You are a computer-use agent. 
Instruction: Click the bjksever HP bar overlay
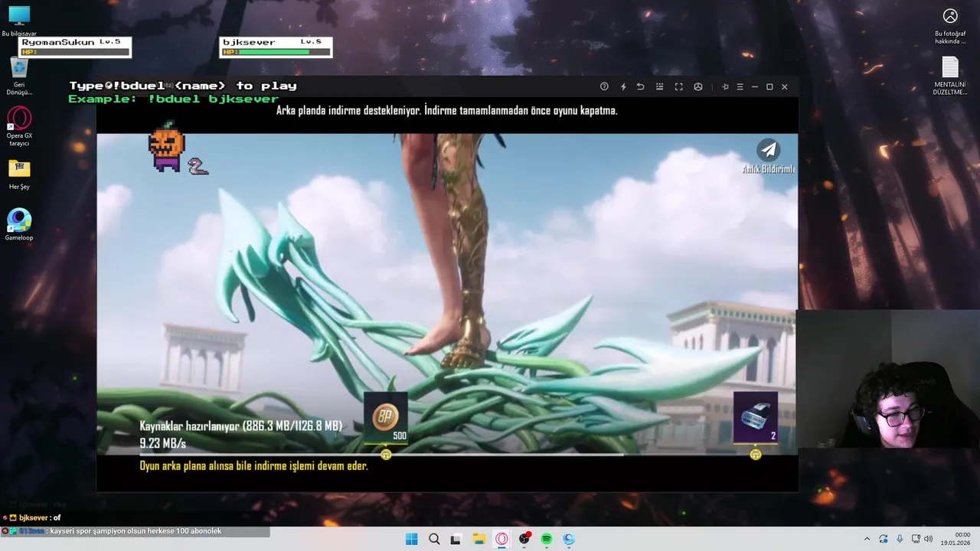point(276,47)
